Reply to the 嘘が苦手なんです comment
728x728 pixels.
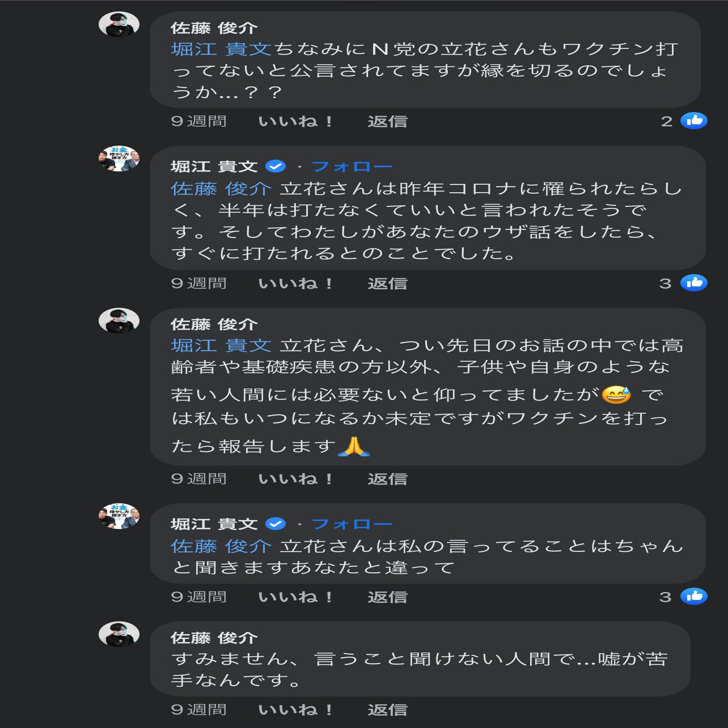tap(387, 710)
